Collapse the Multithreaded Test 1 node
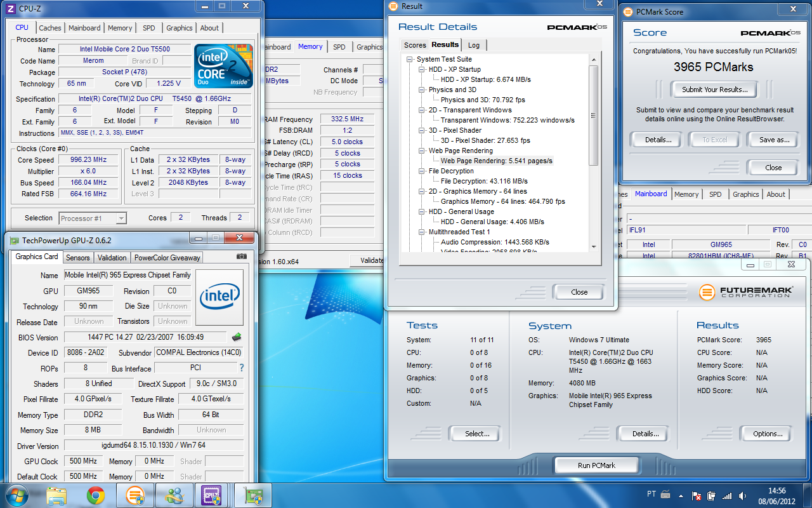812x508 pixels. pos(422,232)
